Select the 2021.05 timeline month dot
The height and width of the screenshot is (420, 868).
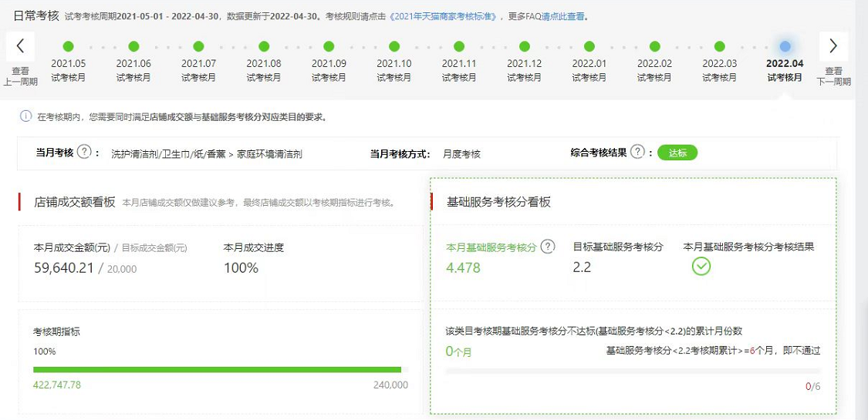(x=68, y=46)
